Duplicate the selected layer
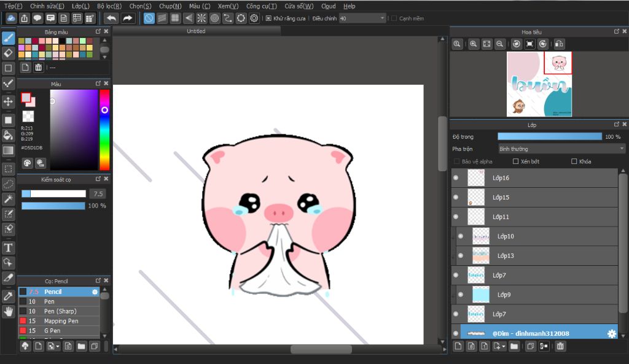Image resolution: width=629 pixels, height=364 pixels. tap(530, 346)
